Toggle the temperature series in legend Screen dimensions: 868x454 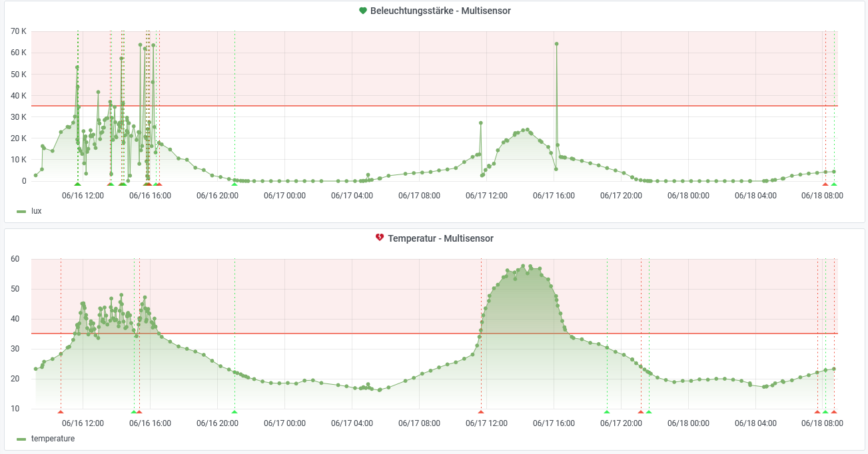tap(53, 439)
